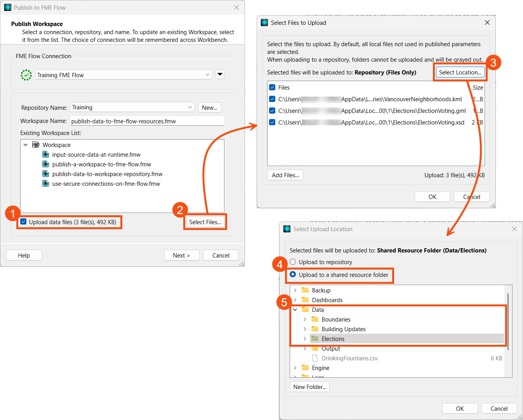
Task: Select the DrinkingFountains.csv file icon
Action: point(315,358)
